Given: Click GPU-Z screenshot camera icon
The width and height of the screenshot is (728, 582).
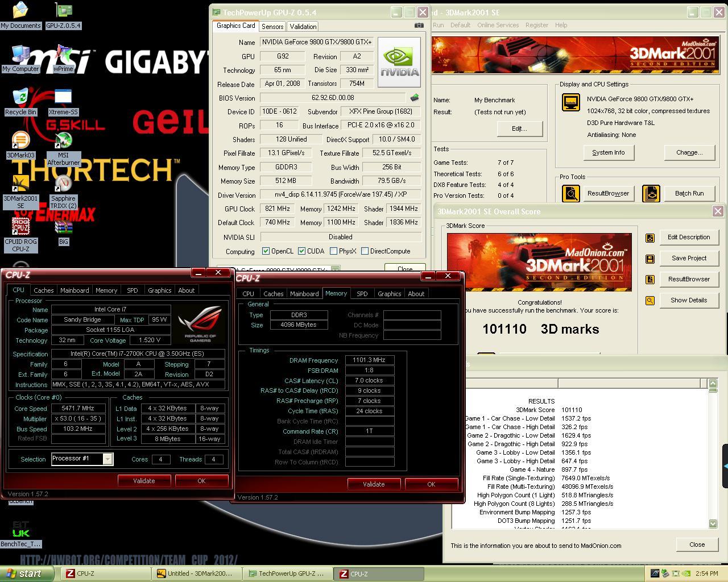Looking at the screenshot, I should coord(419,26).
